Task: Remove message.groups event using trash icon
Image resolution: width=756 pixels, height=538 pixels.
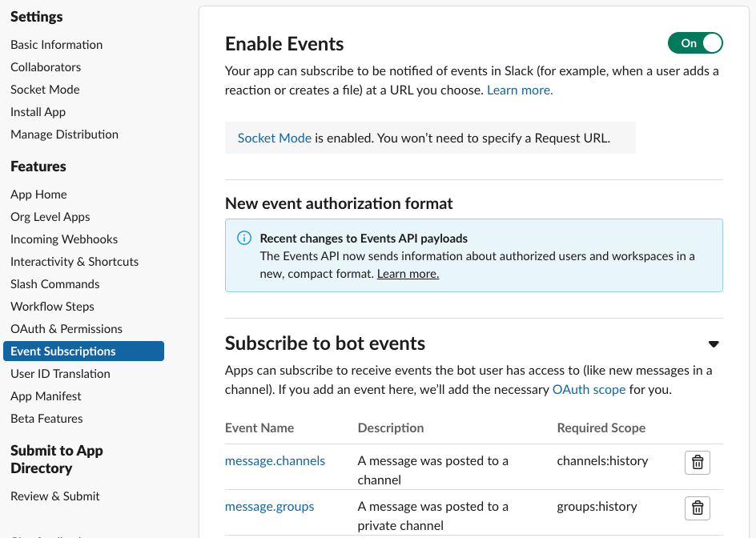Action: point(697,508)
